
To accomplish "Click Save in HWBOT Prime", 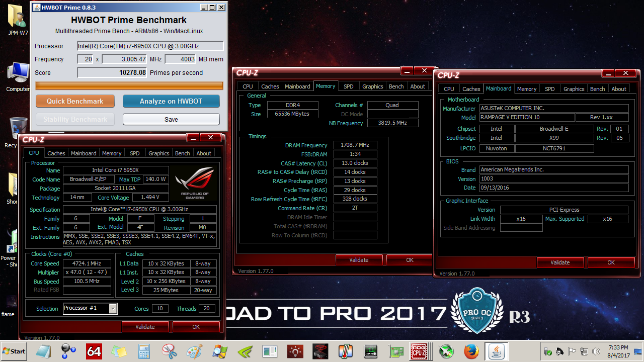I will pos(171,119).
